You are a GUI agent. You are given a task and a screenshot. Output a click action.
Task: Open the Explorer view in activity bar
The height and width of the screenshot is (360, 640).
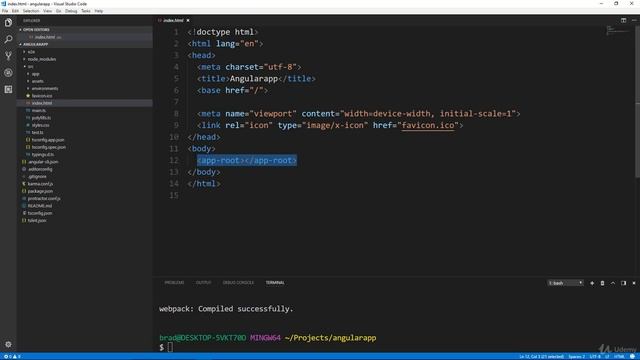click(8, 22)
